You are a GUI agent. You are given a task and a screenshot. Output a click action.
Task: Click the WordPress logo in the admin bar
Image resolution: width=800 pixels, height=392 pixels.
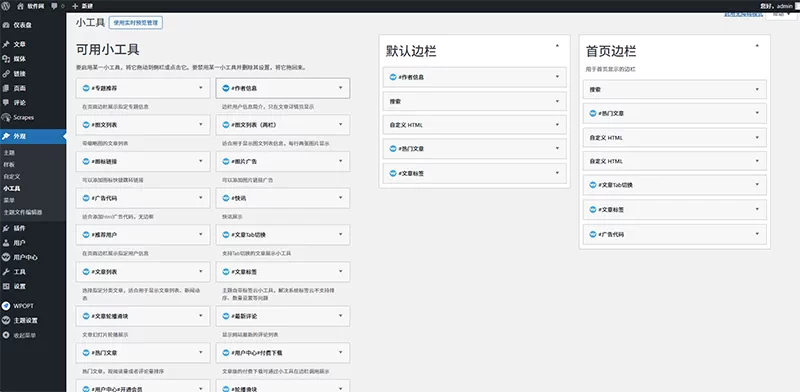click(6, 6)
